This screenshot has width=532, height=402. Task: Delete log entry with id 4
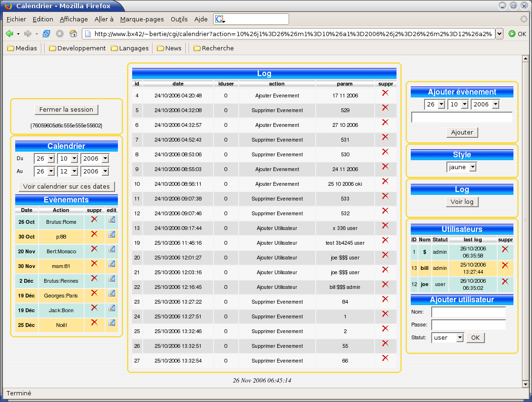(385, 93)
